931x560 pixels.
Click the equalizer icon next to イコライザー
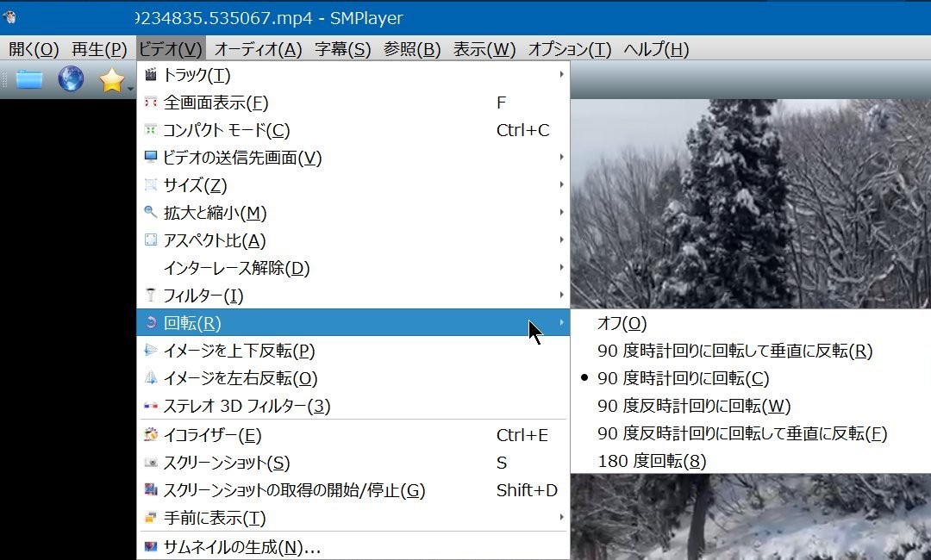click(149, 435)
